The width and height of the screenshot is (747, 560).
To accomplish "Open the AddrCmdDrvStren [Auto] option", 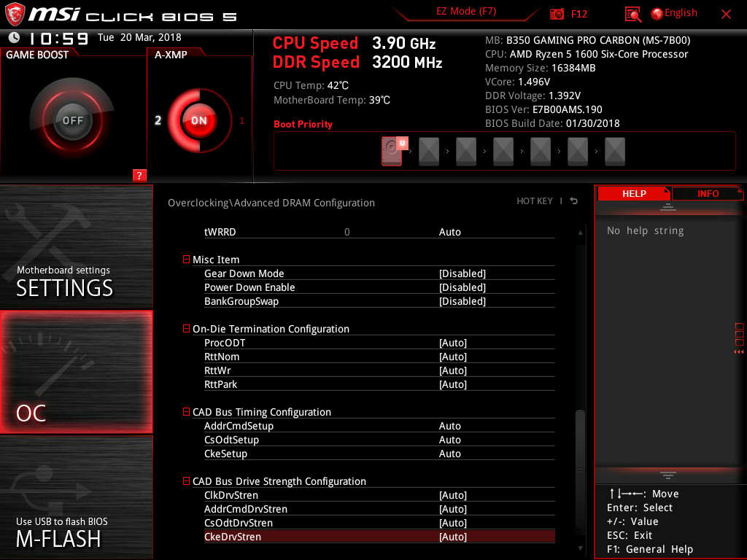I will 452,509.
